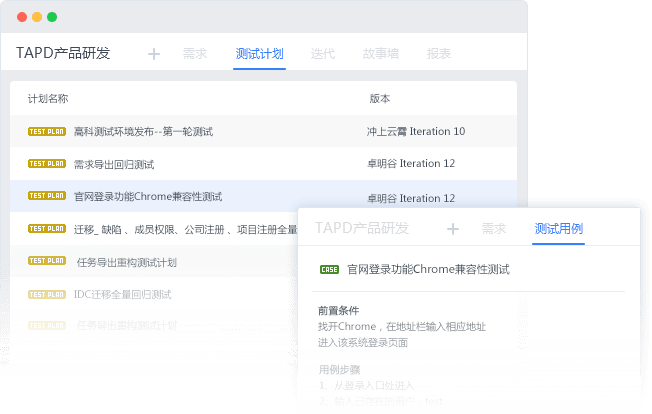Switch to the 需求 tab in main window

pyautogui.click(x=195, y=54)
